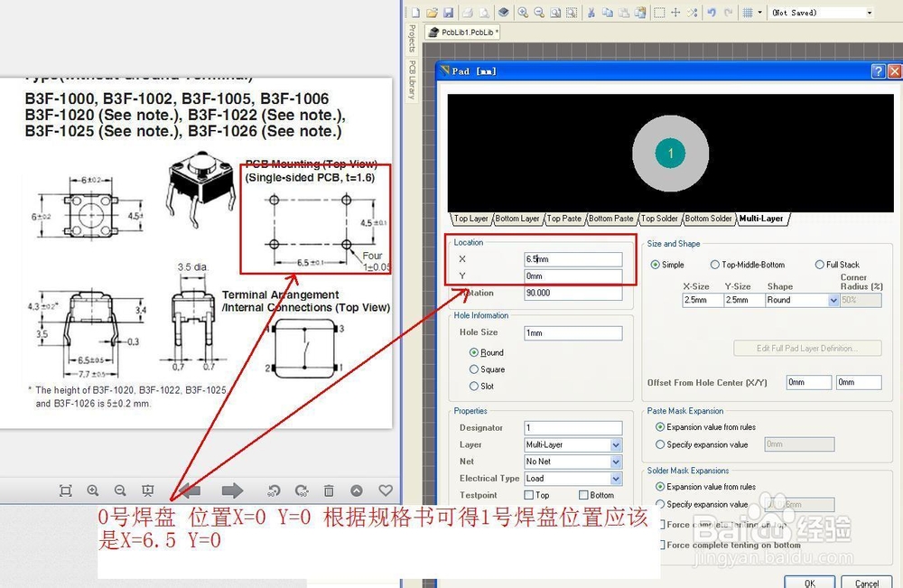Switch to the Top Solder tab

pos(659,219)
